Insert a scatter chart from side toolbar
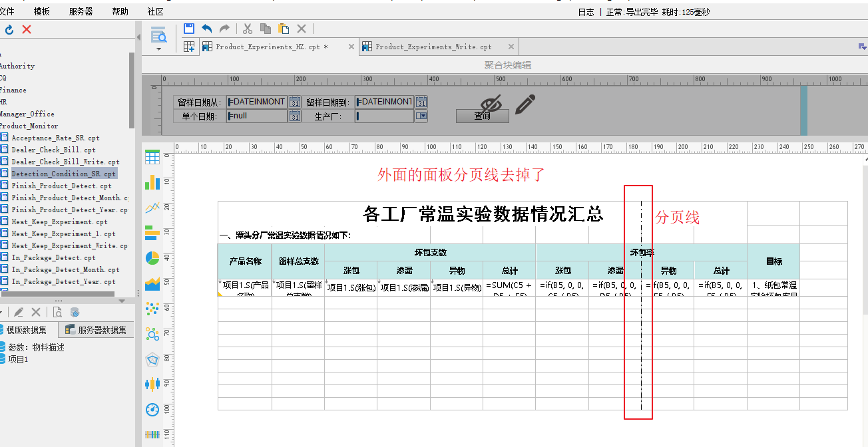Viewport: 868px width, 447px height. (x=152, y=309)
